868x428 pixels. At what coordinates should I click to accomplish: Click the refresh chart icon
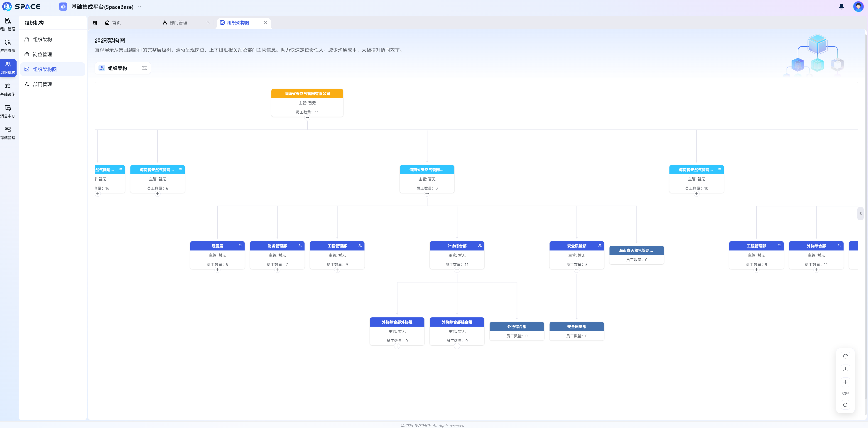point(845,356)
